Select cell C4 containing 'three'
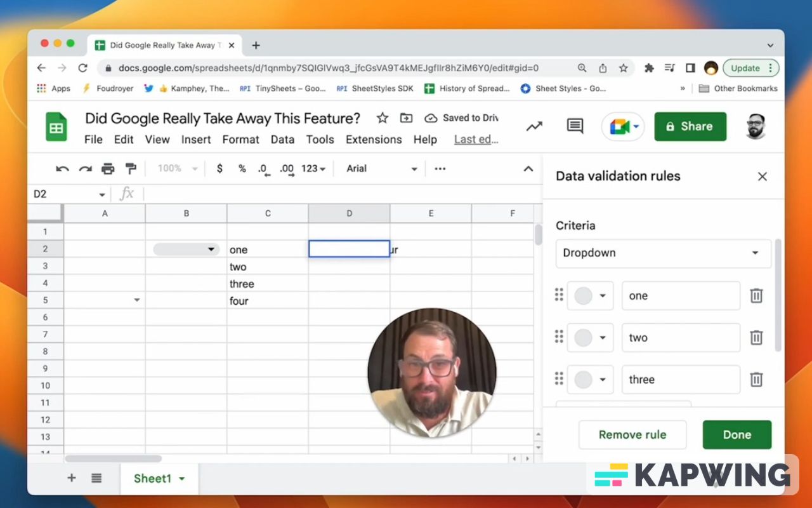Image resolution: width=812 pixels, height=508 pixels. point(268,284)
